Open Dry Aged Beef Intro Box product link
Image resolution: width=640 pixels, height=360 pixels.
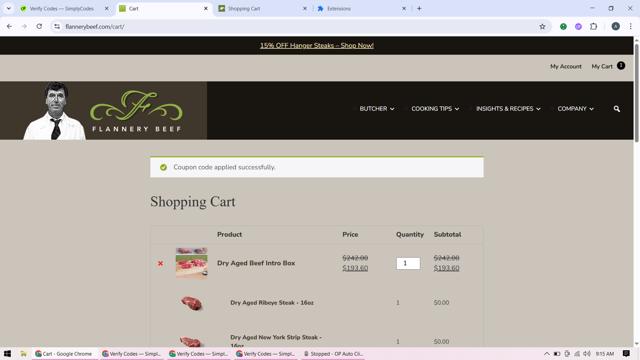pyautogui.click(x=256, y=263)
